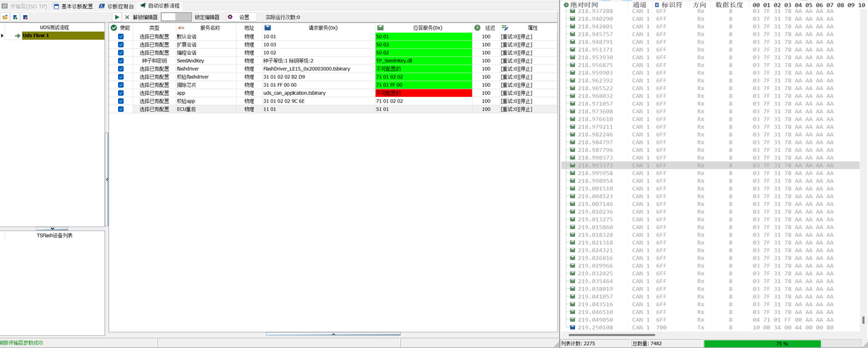Click the blue square icon beside 标识符 header
The width and height of the screenshot is (868, 348).
[x=656, y=5]
